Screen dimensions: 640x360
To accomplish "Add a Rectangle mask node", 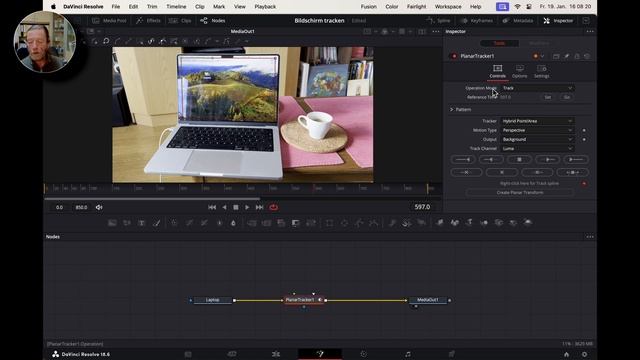I will click(x=329, y=223).
